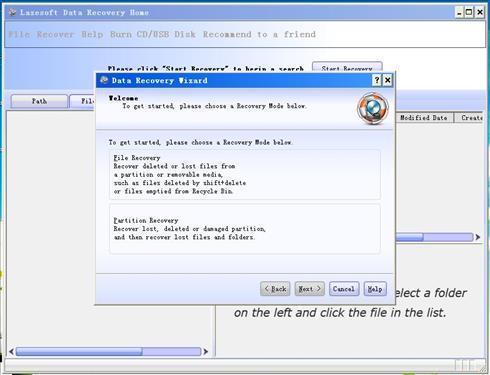This screenshot has width=490, height=375.
Task: Click the wizard icon in dialog title bar
Action: pos(104,80)
